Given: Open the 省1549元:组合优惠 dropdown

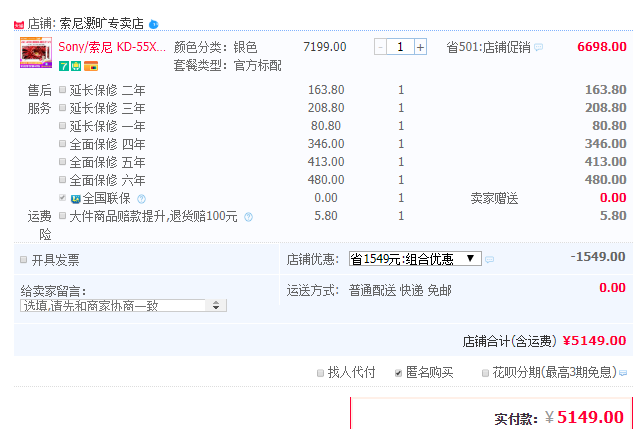Looking at the screenshot, I should pyautogui.click(x=415, y=259).
